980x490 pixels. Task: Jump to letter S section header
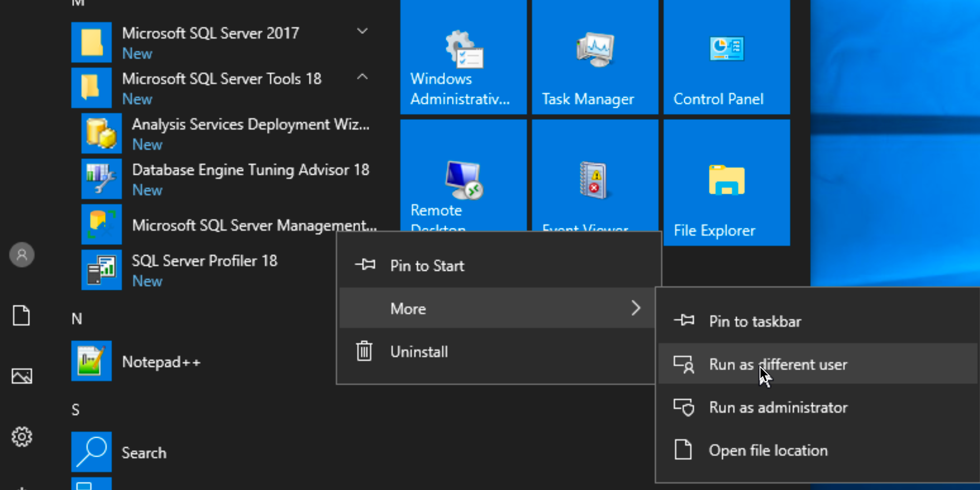pos(76,410)
